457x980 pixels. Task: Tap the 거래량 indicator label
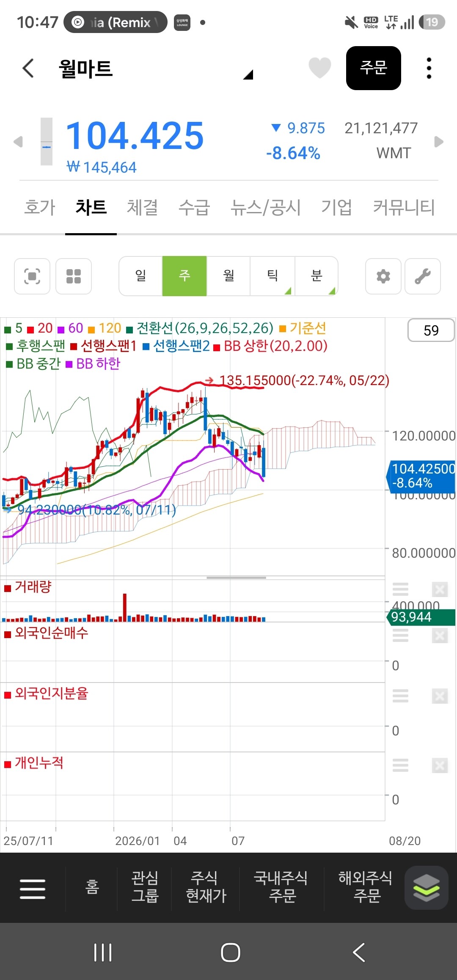tap(28, 587)
